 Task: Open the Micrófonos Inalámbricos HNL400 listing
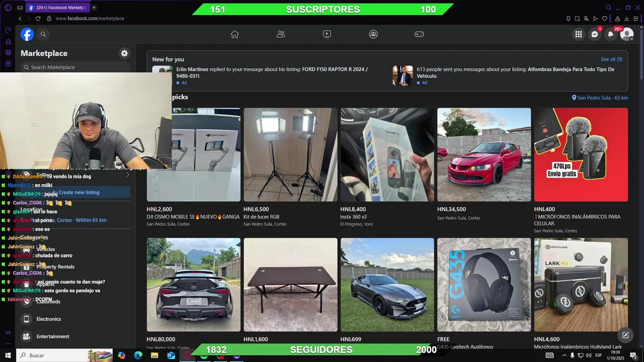click(581, 154)
